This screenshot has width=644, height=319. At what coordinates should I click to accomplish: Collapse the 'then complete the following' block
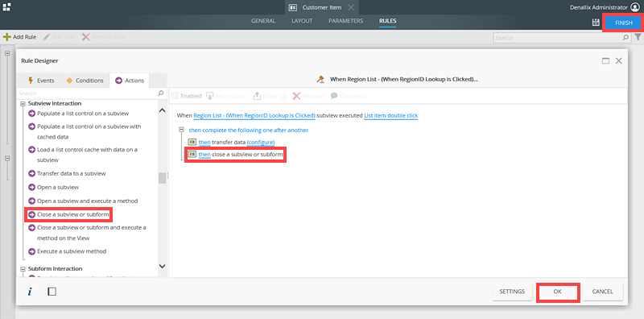181,130
